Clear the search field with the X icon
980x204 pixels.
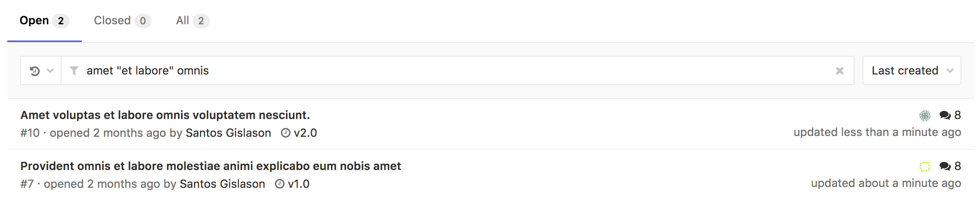[839, 71]
